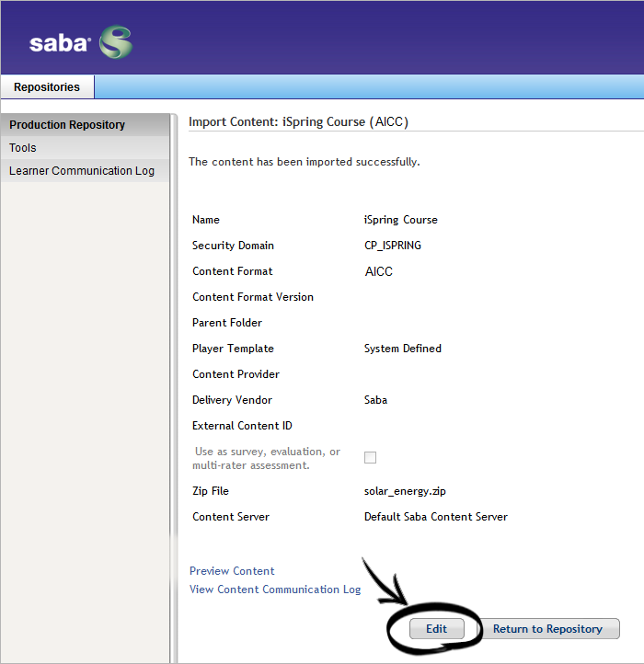This screenshot has width=644, height=664.
Task: Open Learner Communication Log
Action: [86, 170]
